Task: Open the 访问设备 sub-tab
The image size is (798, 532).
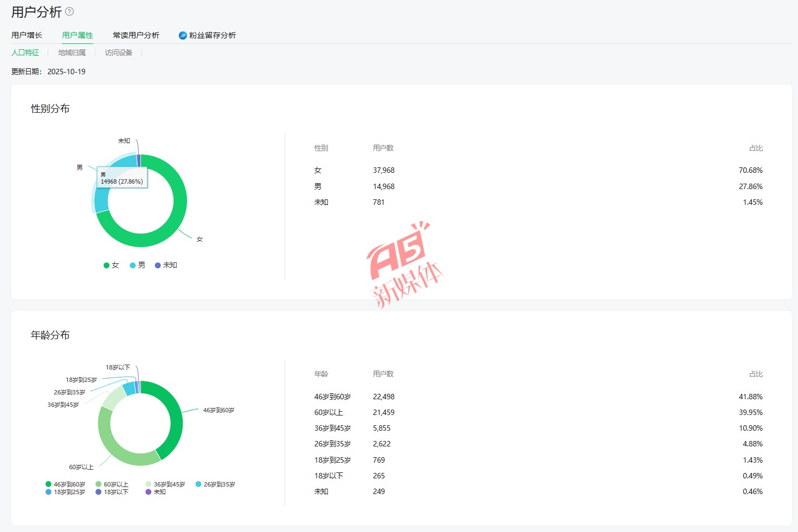Action: coord(118,53)
